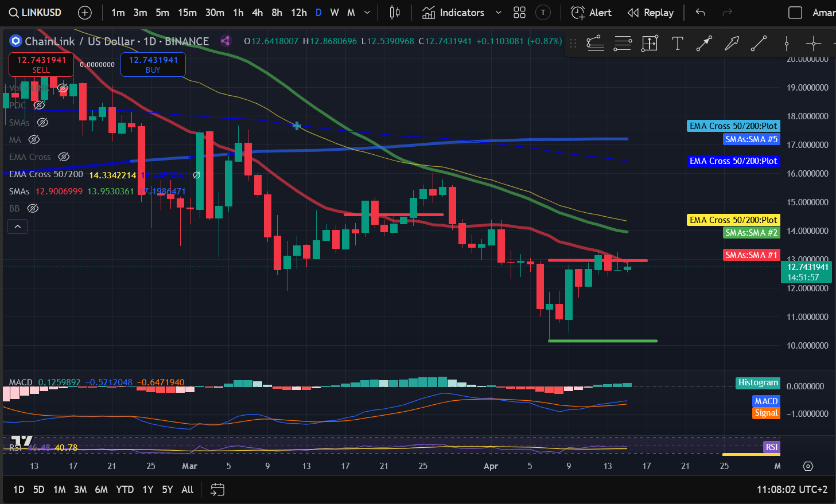Click the EMA Cross 50/200 legend title
The height and width of the screenshot is (504, 836).
[x=46, y=174]
